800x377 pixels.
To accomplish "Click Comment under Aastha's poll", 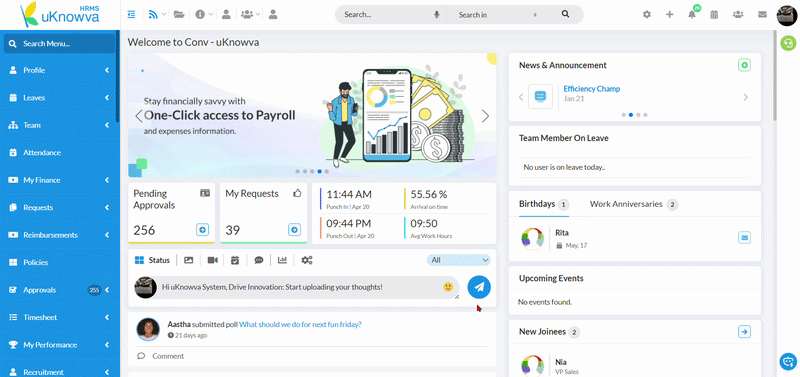I will point(168,356).
